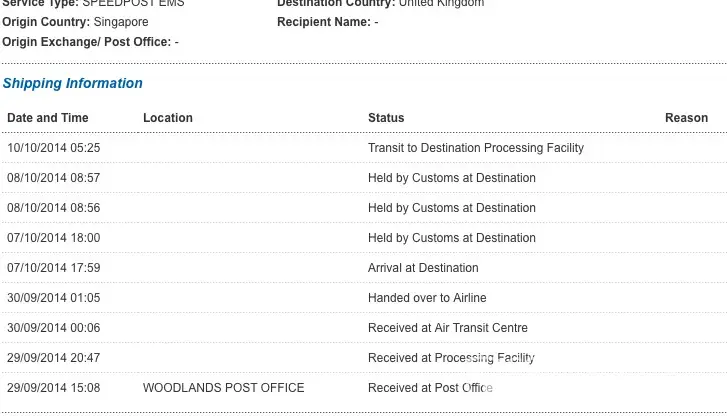Click the Location column header
This screenshot has width=727, height=420.
coord(168,118)
